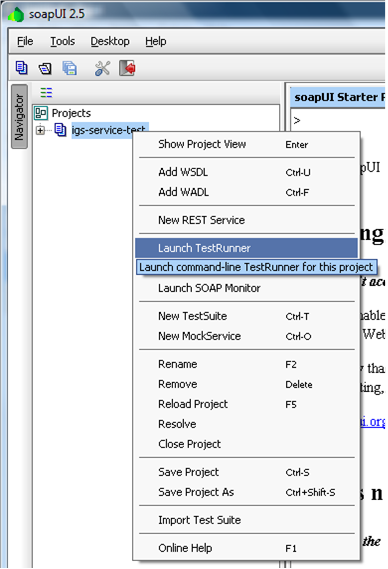Image resolution: width=388 pixels, height=569 pixels.
Task: Click Resolve menu entry
Action: pos(246,424)
